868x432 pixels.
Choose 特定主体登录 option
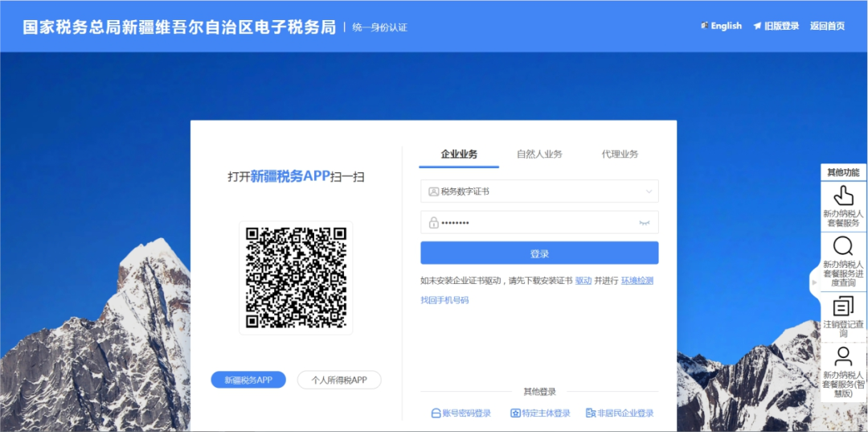540,413
